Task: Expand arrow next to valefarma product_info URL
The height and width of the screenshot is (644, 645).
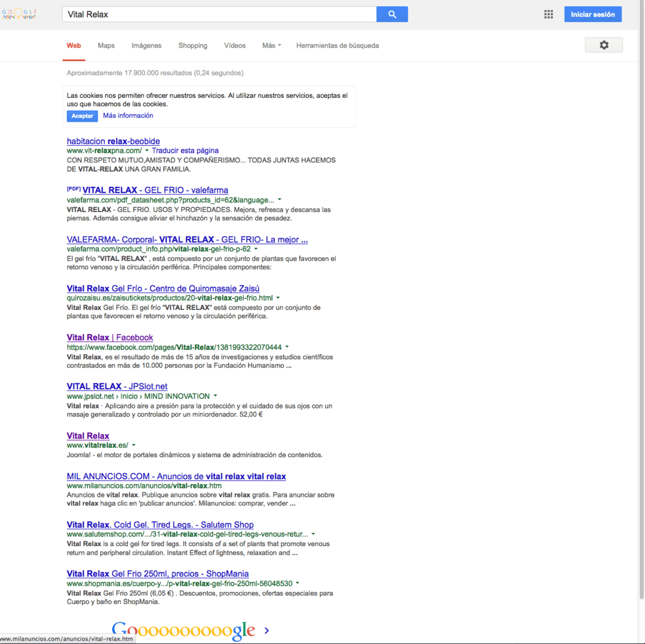Action: (256, 249)
